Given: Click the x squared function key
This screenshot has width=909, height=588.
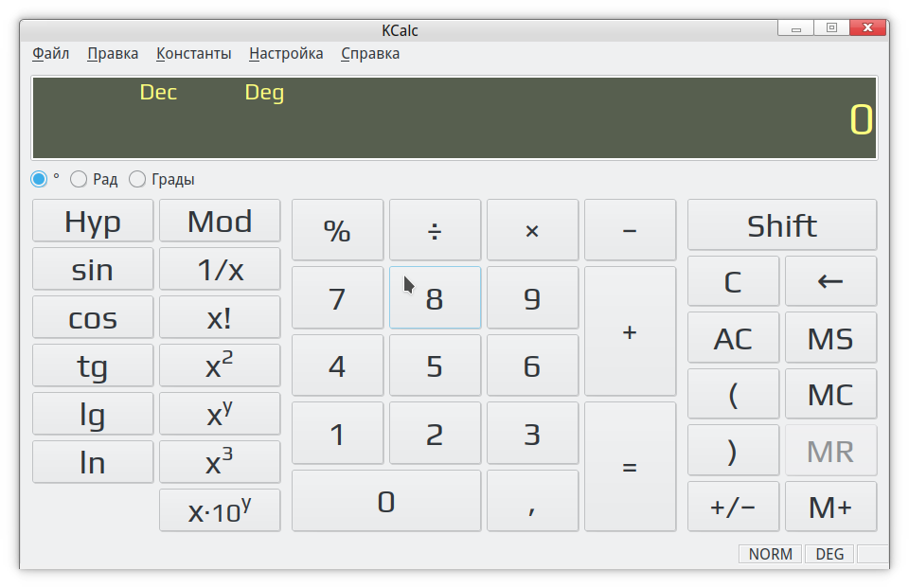Looking at the screenshot, I should coord(220,365).
